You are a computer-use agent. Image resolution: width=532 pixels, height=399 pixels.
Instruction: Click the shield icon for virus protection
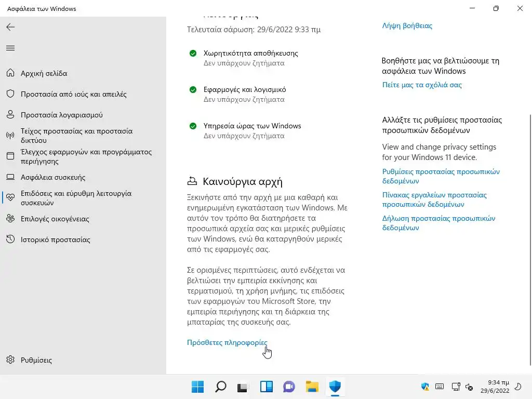[x=10, y=94]
